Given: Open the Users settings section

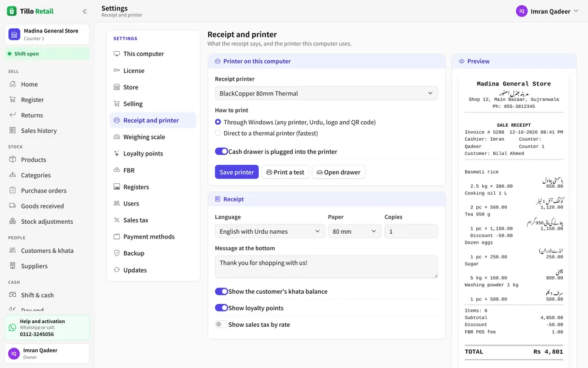Looking at the screenshot, I should 153,203.
